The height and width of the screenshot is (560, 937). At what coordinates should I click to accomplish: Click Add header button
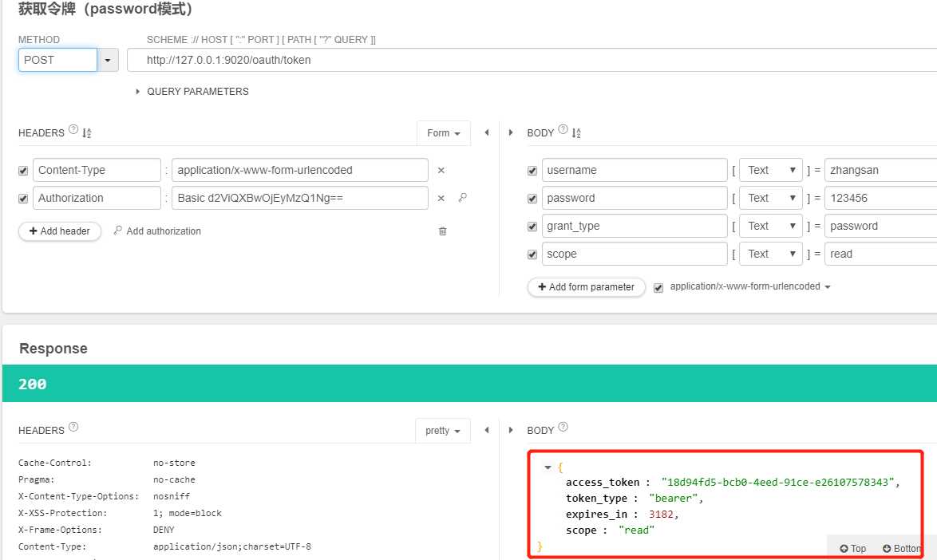(60, 231)
